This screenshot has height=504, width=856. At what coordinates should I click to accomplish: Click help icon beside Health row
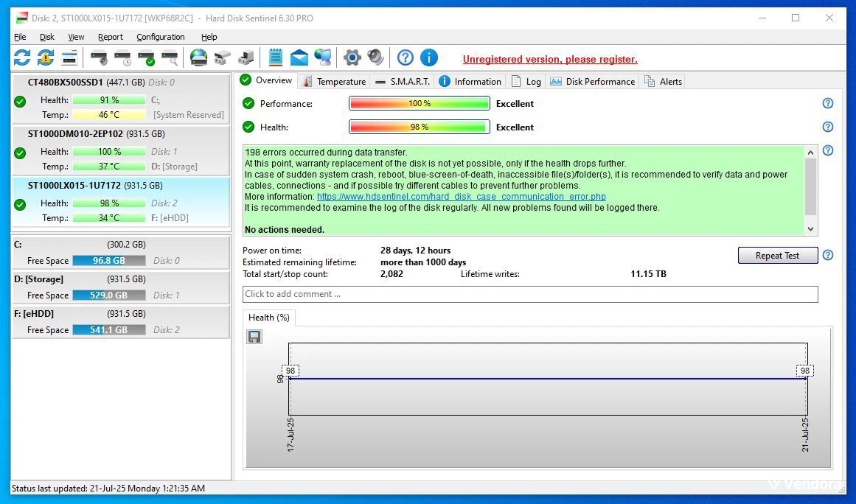tap(827, 127)
